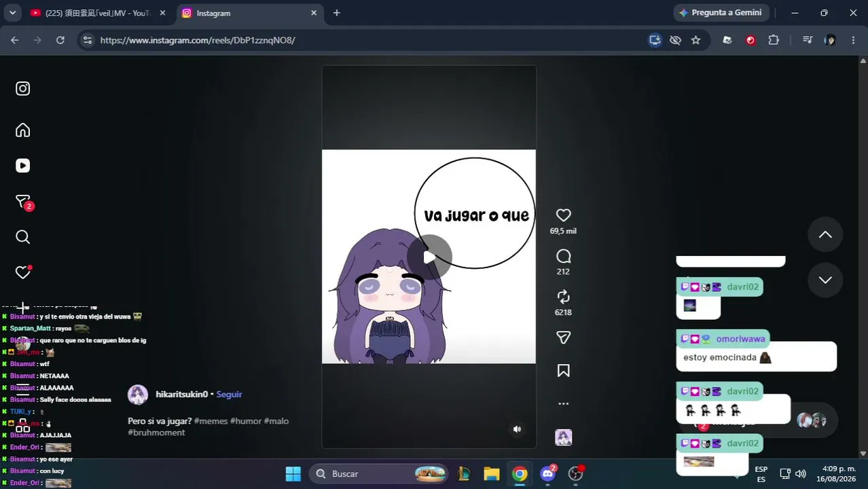Follow hikaritsukin0 with Seguir

229,394
